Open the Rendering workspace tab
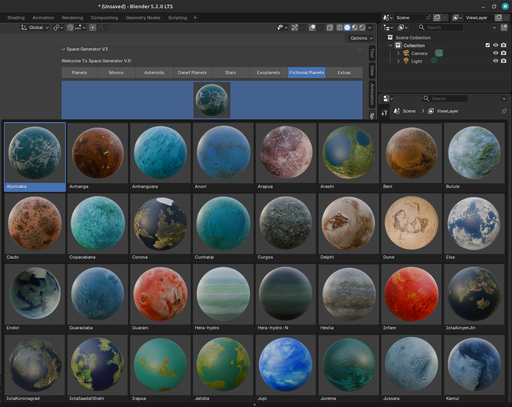The width and height of the screenshot is (512, 407). pyautogui.click(x=72, y=18)
